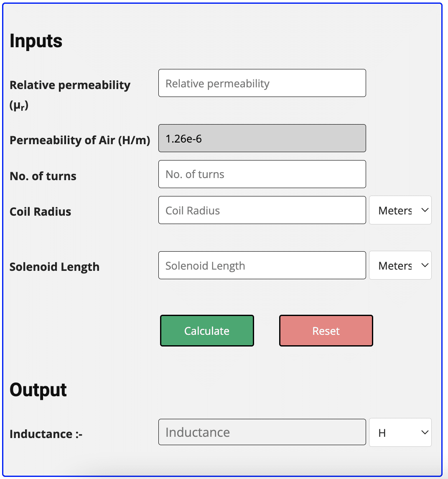Click the Permeability of Air (H/m) label
Viewport: 448px width, 479px height.
[80, 140]
